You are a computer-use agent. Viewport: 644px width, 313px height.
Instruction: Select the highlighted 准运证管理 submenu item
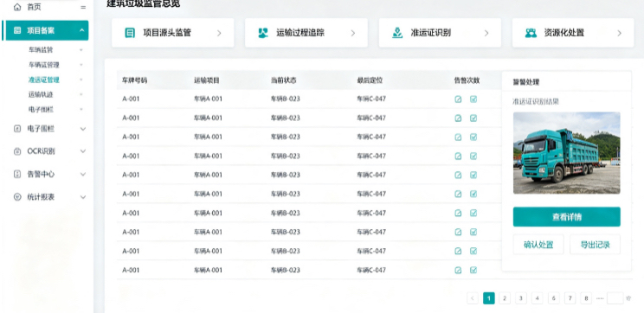[x=43, y=80]
